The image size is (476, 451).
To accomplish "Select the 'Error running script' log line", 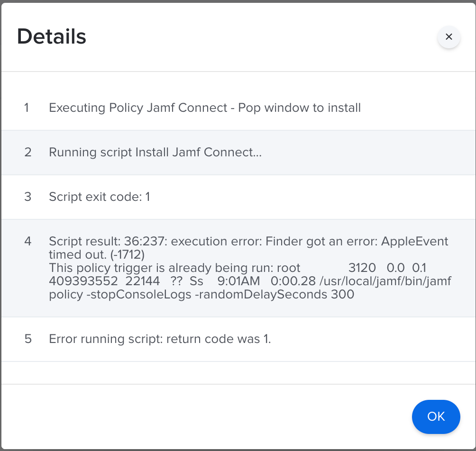I will (x=160, y=339).
